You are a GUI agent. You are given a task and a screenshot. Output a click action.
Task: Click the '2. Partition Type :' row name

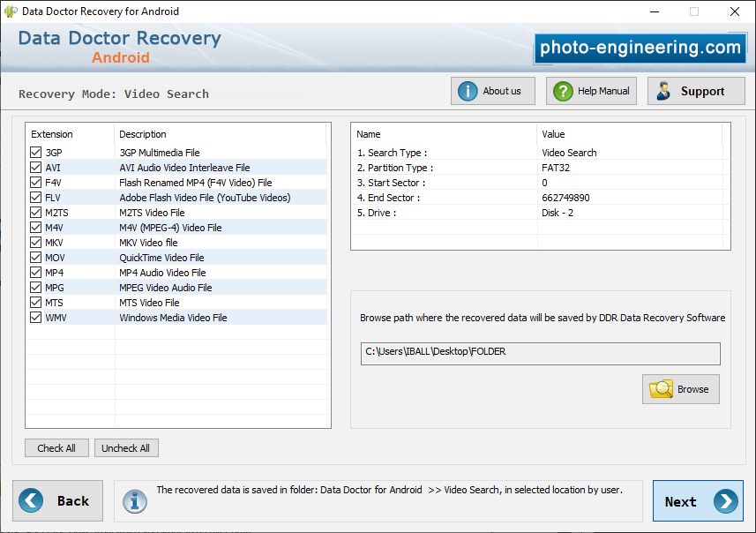tap(395, 168)
